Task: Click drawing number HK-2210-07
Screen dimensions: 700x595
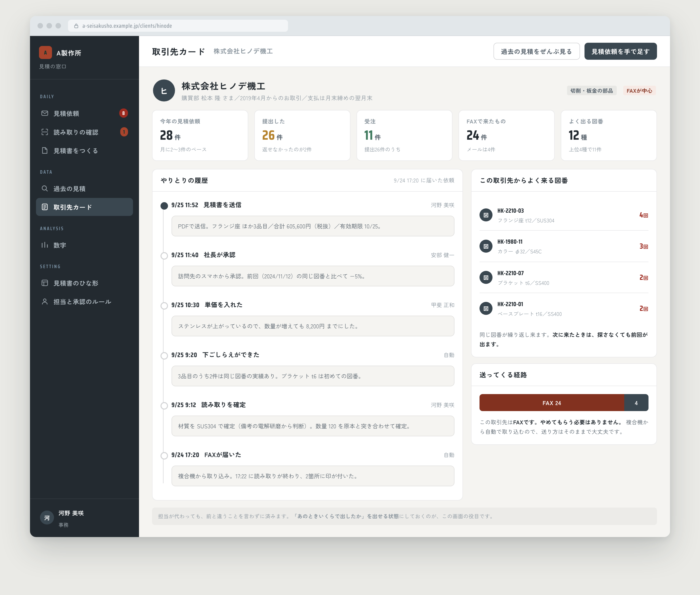Action: click(x=510, y=273)
